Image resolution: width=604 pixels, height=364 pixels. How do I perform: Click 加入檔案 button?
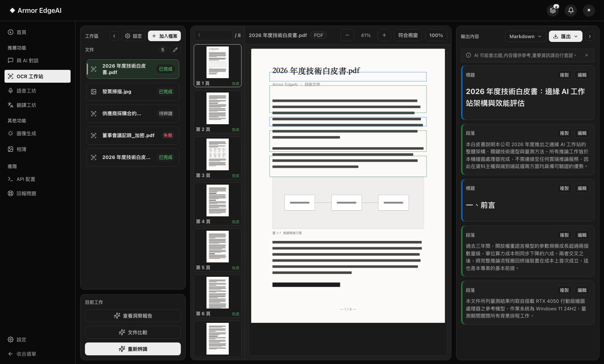tap(164, 36)
